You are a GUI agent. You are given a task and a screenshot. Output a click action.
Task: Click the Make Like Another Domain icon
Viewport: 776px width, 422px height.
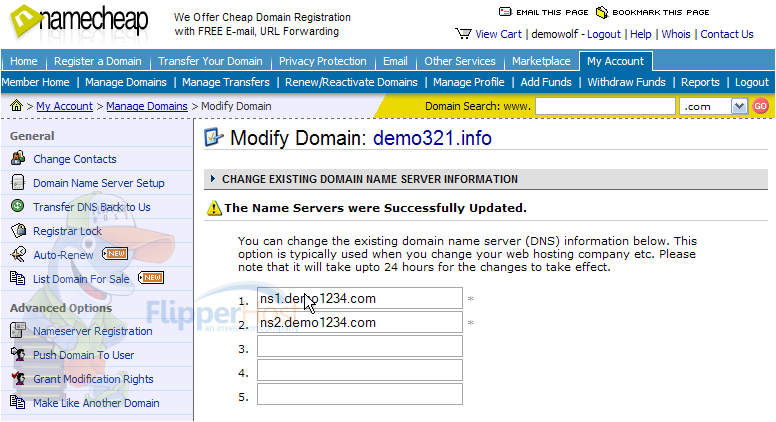(18, 402)
